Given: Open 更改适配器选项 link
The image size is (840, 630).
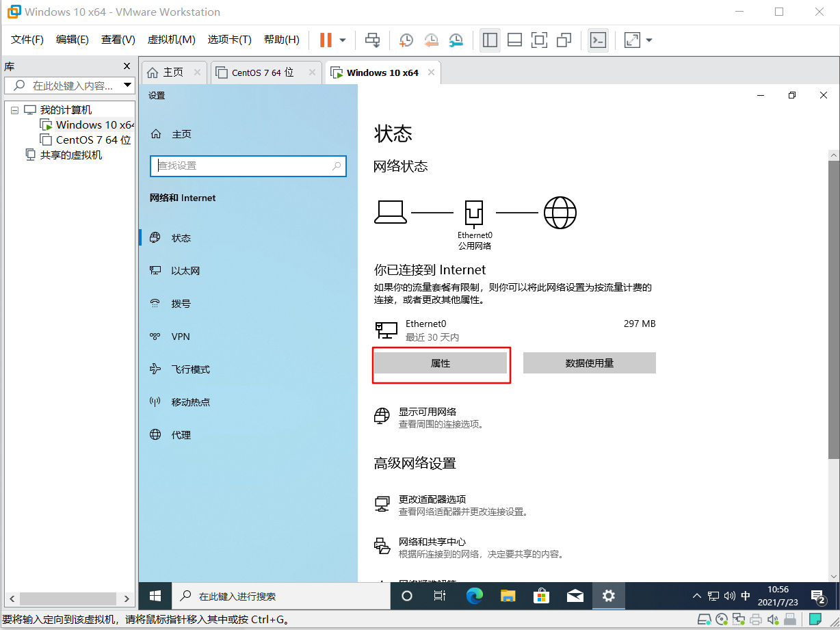Looking at the screenshot, I should [x=432, y=499].
